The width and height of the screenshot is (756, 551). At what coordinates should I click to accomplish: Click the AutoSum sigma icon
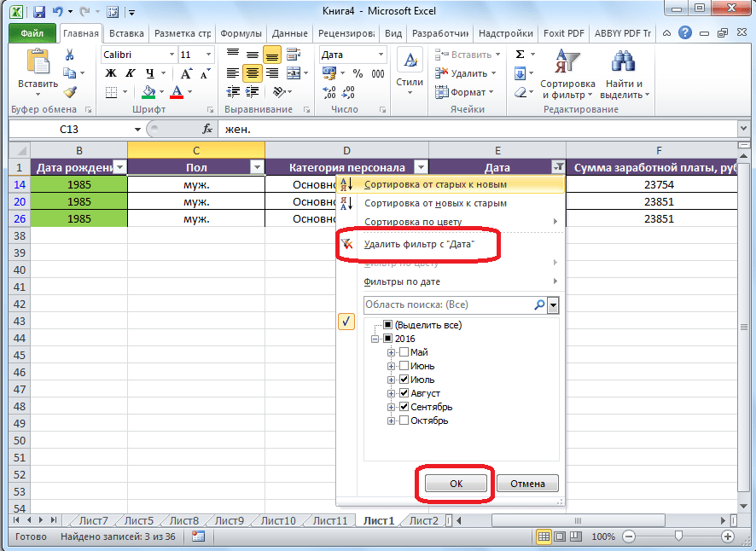pos(520,55)
